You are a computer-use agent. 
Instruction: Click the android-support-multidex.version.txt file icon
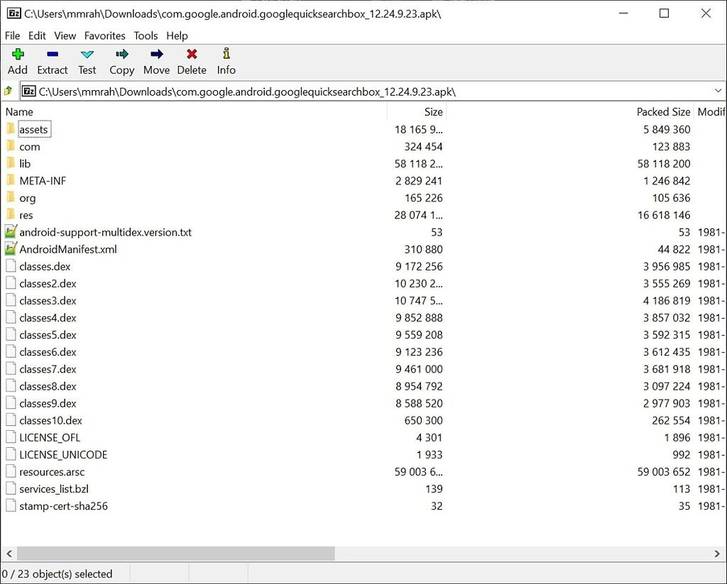click(11, 232)
